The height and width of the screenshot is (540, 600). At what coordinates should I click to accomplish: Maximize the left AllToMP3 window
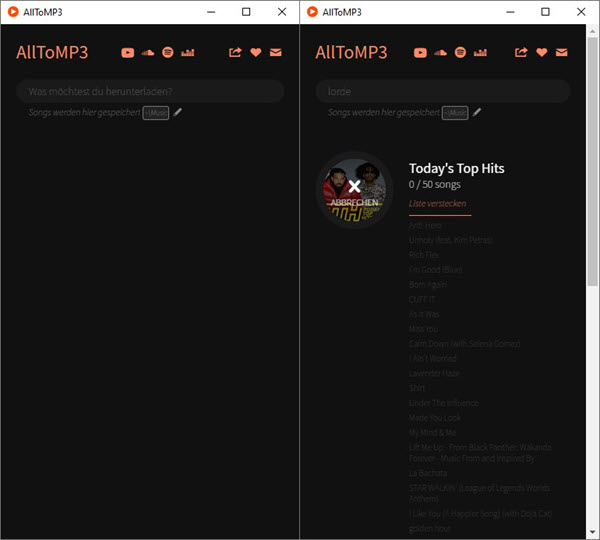tap(246, 12)
